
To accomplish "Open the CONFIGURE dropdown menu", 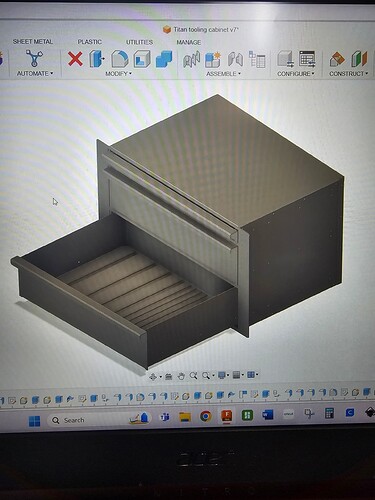I will coord(296,74).
